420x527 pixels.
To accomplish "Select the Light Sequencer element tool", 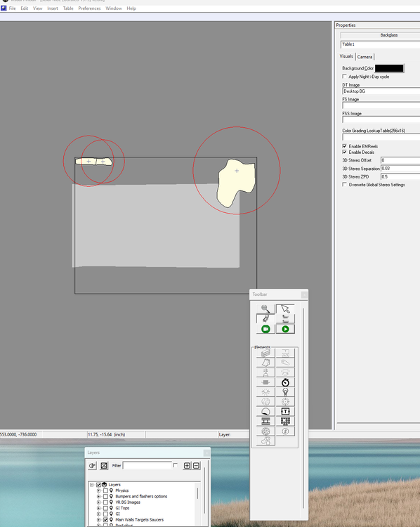I will (285, 421).
